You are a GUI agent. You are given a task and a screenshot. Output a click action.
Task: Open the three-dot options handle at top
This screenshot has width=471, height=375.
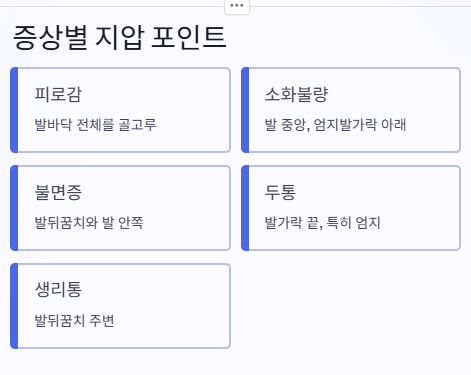(x=237, y=6)
